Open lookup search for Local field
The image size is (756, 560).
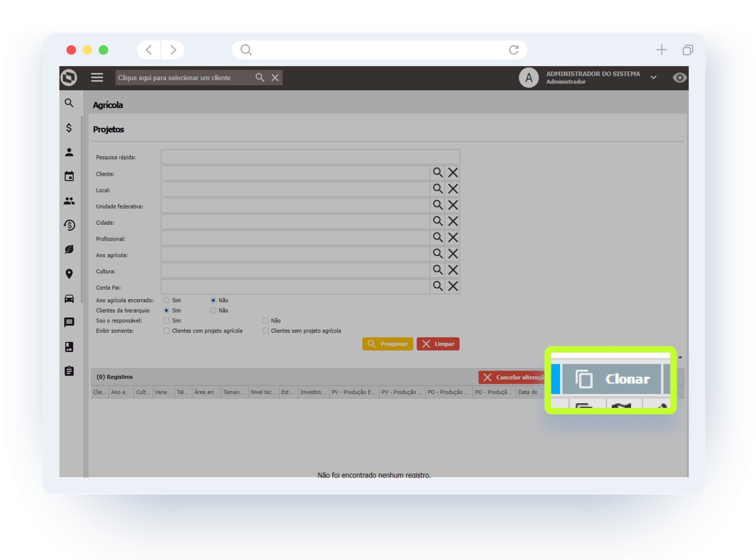[438, 189]
